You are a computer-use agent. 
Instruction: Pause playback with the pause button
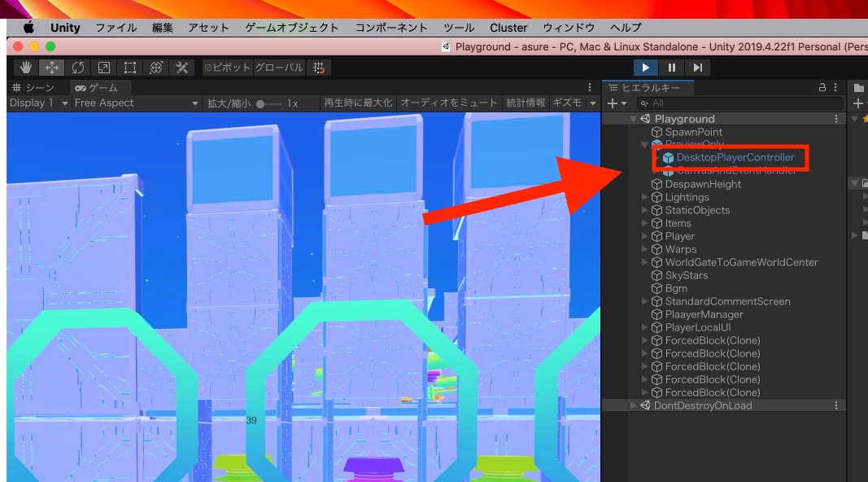(670, 68)
